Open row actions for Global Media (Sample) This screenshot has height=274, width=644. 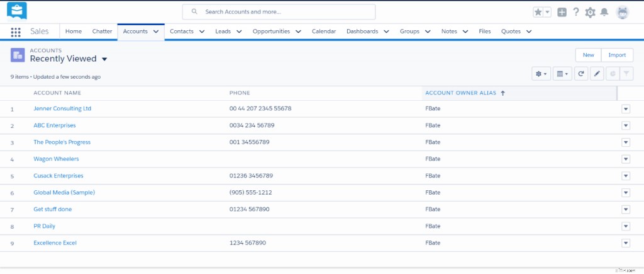(626, 193)
